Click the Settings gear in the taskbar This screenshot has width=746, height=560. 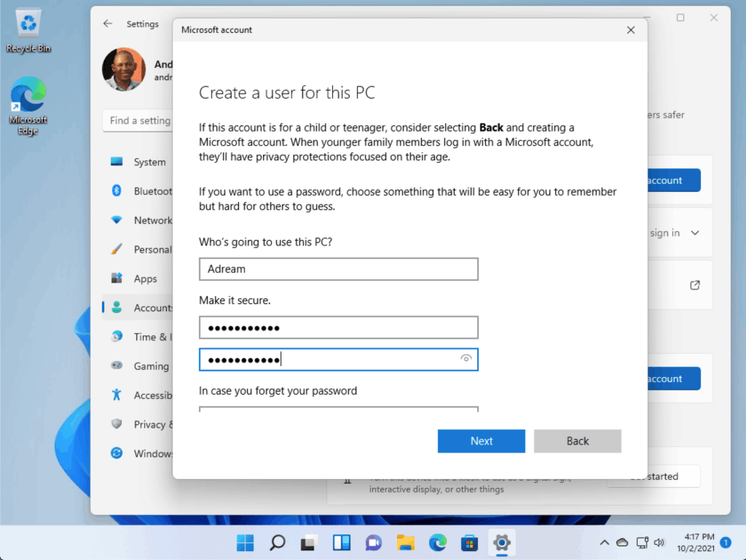click(x=501, y=543)
